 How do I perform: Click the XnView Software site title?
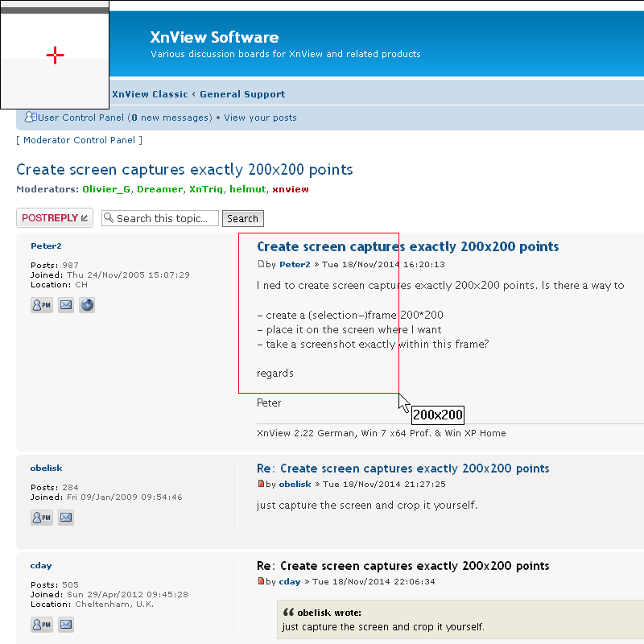pyautogui.click(x=214, y=37)
